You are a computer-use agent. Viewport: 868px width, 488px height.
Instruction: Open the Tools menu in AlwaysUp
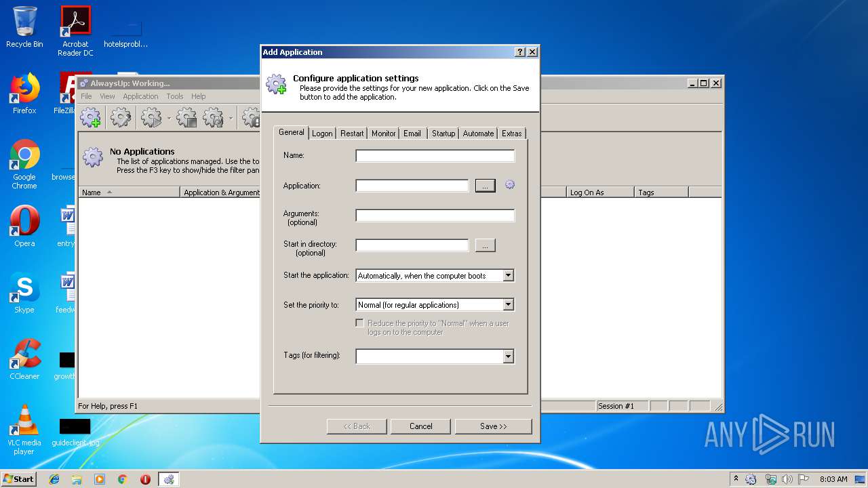pos(175,96)
